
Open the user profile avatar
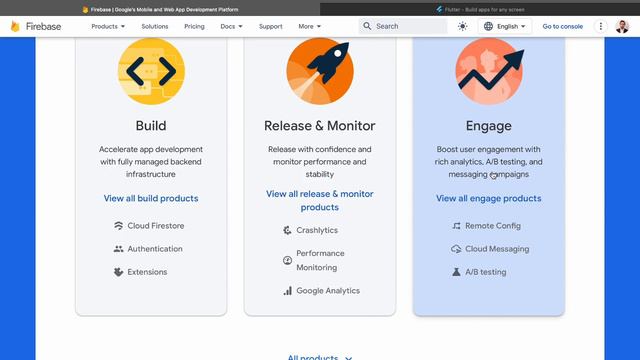(x=622, y=27)
